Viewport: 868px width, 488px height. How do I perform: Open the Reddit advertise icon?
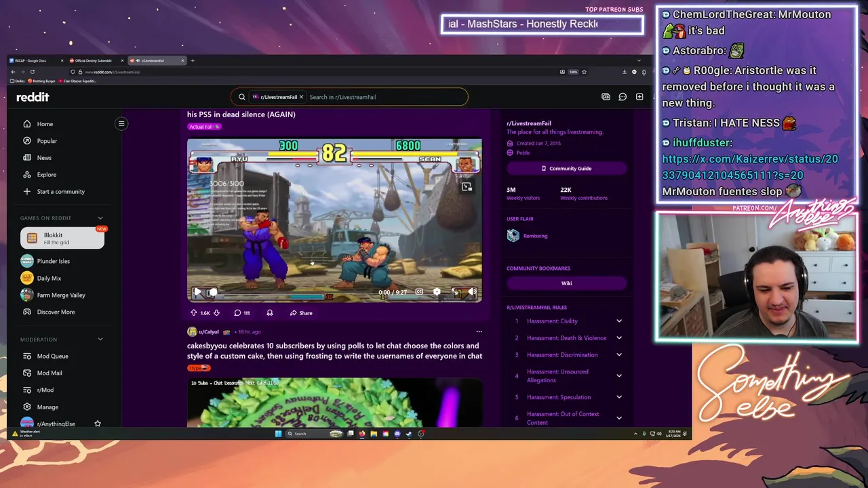[x=606, y=97]
